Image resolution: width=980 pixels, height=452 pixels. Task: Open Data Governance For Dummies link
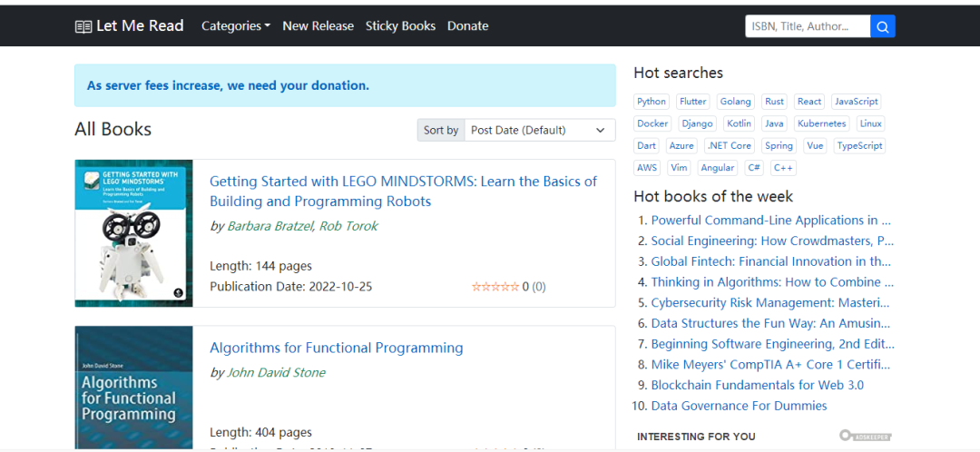point(739,406)
